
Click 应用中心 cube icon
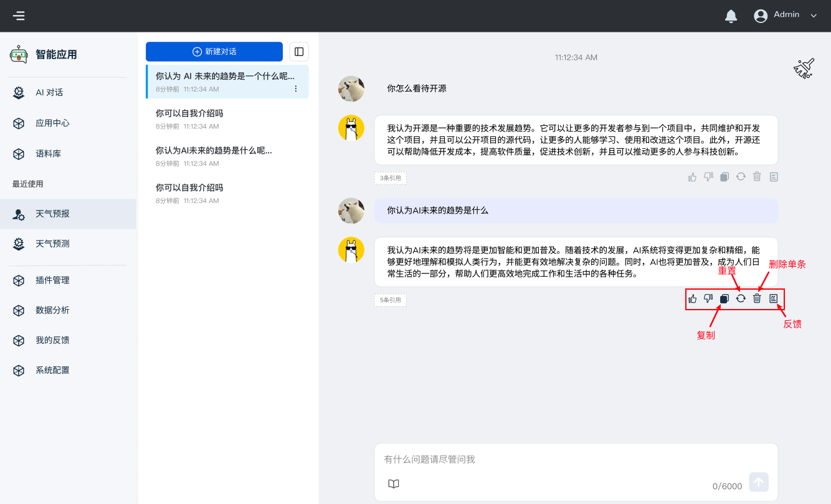pyautogui.click(x=19, y=123)
